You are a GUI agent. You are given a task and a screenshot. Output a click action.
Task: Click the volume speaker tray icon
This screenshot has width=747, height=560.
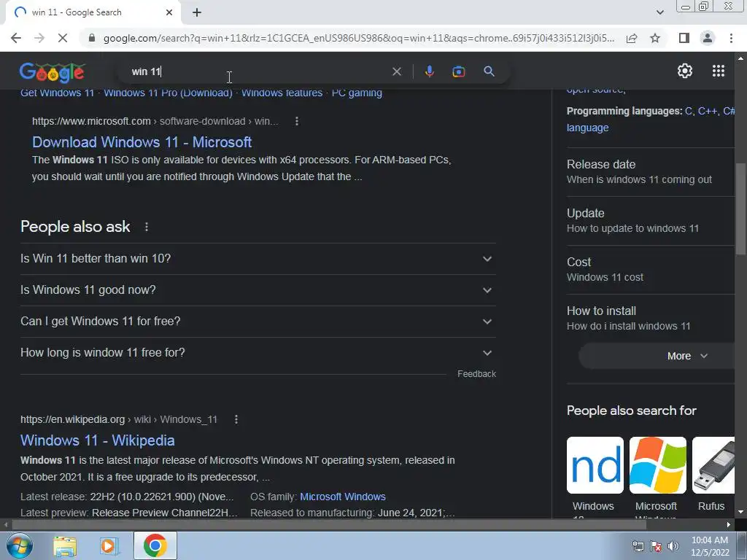673,546
